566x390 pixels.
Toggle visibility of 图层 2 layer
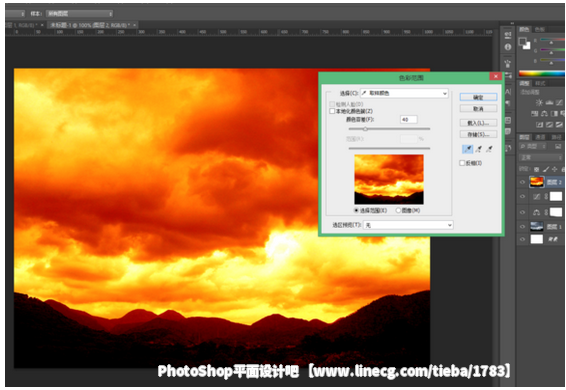[x=522, y=182]
